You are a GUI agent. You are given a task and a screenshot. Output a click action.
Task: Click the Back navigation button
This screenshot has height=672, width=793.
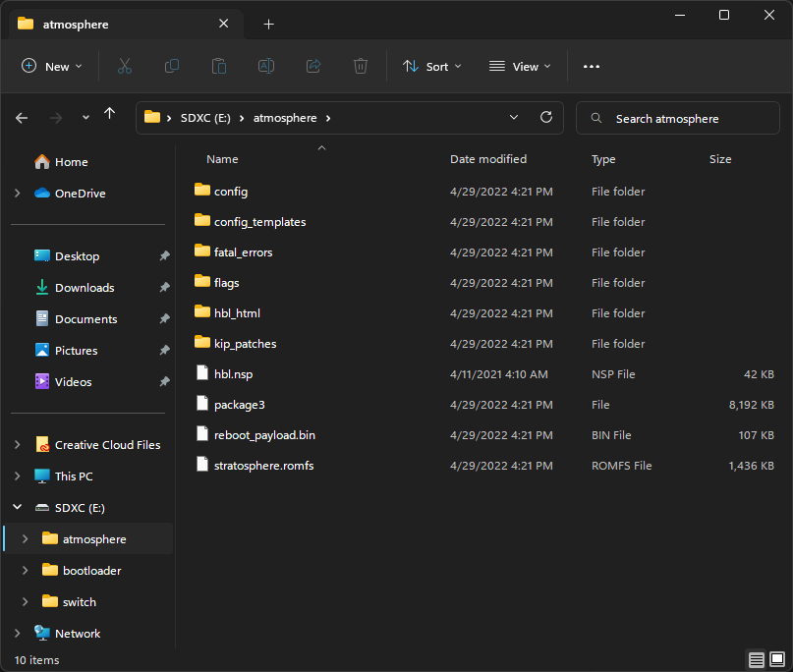coord(22,117)
